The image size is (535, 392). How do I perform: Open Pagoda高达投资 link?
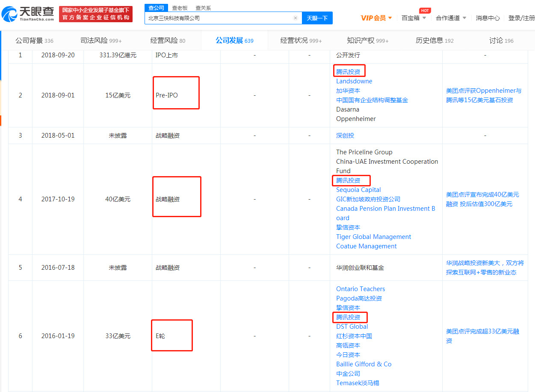tap(359, 298)
